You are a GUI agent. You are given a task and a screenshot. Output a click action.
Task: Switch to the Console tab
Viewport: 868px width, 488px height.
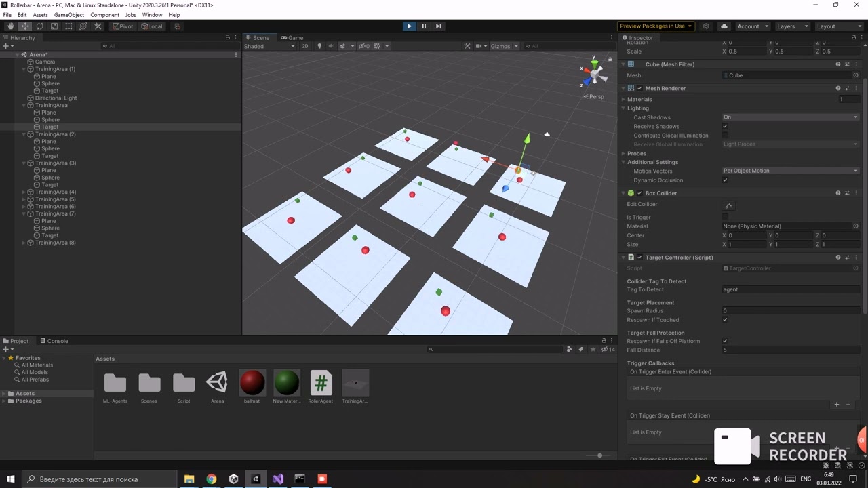54,341
